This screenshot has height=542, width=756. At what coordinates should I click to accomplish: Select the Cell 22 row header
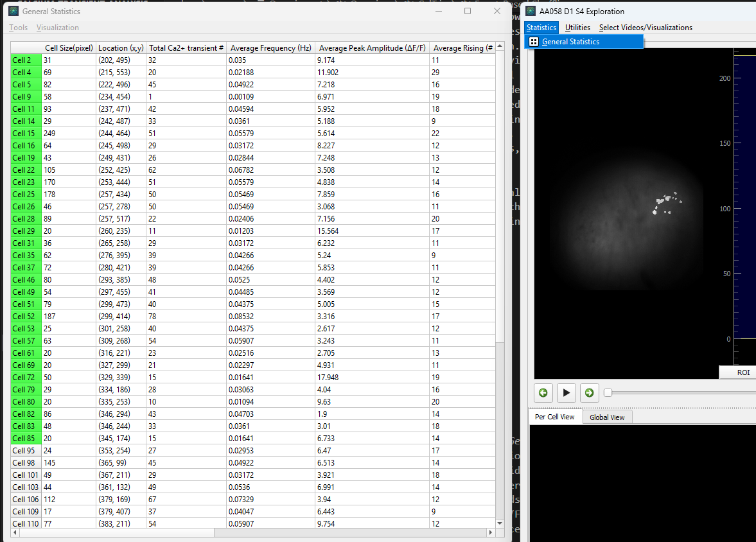click(x=26, y=170)
